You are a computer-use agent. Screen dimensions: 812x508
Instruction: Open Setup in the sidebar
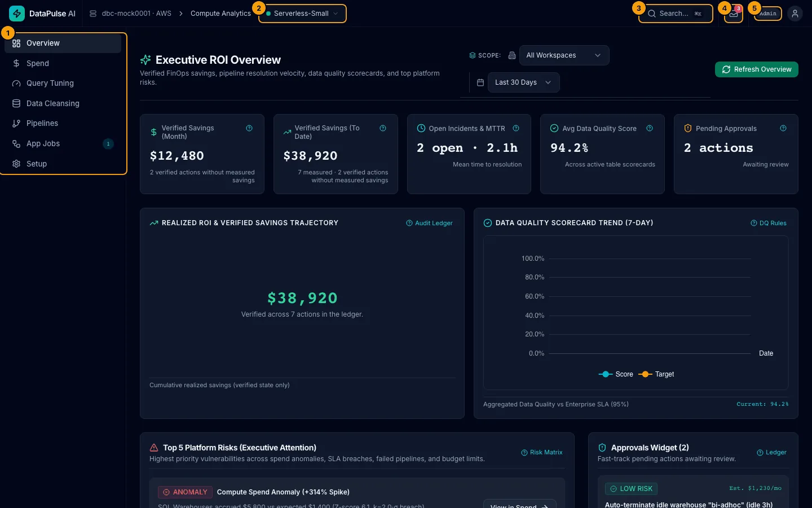(63, 164)
